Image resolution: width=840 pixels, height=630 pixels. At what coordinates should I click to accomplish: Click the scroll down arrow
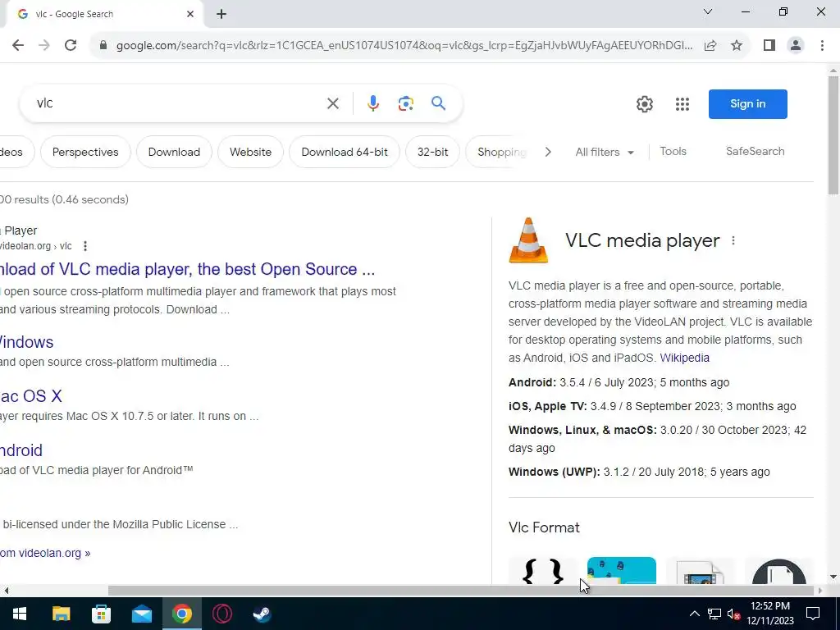coord(833,577)
